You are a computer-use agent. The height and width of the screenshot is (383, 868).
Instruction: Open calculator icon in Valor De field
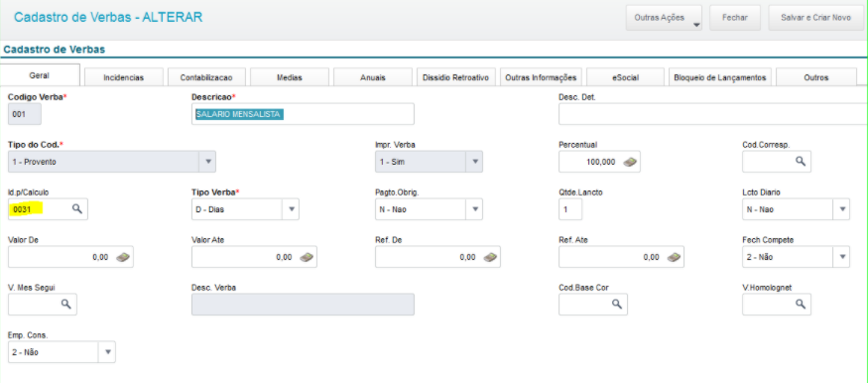(122, 257)
